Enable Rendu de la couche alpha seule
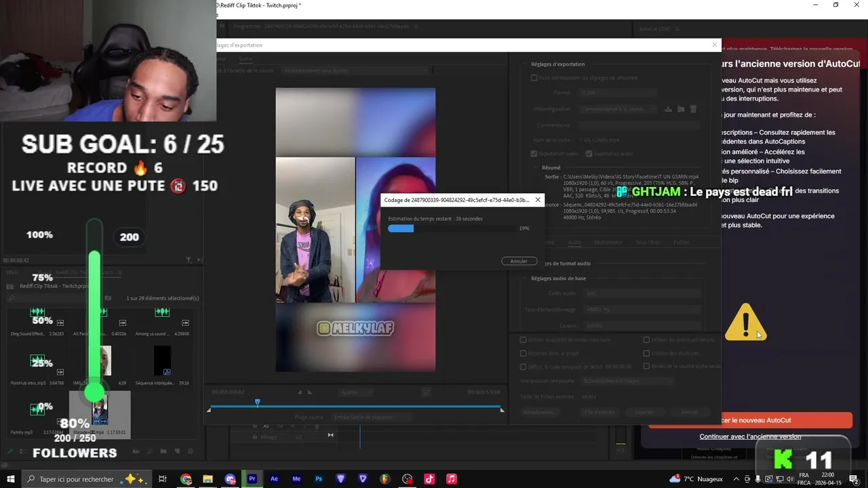Viewport: 868px width, 488px height. (646, 367)
